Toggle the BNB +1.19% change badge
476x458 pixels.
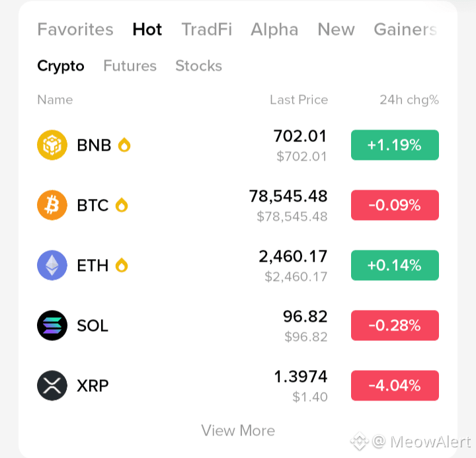pyautogui.click(x=395, y=145)
